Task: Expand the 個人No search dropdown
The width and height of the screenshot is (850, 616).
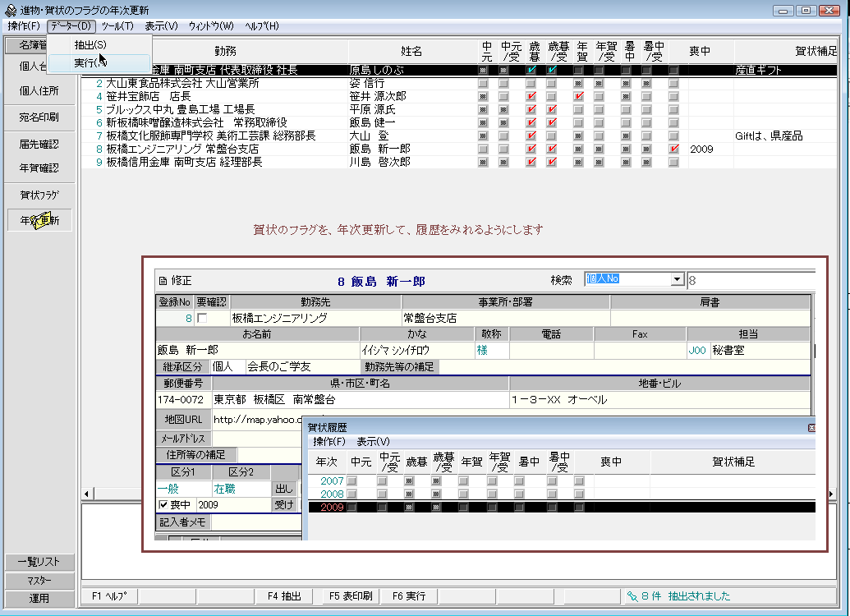Action: 677,279
